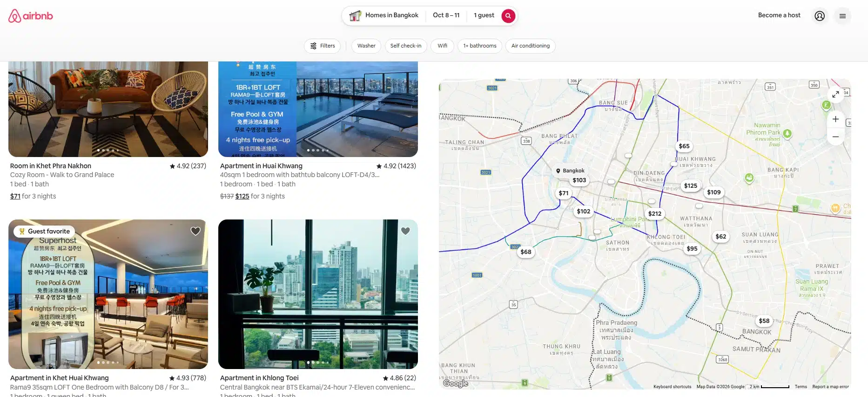868x397 pixels.
Task: Select the $58 map price marker
Action: tap(764, 321)
